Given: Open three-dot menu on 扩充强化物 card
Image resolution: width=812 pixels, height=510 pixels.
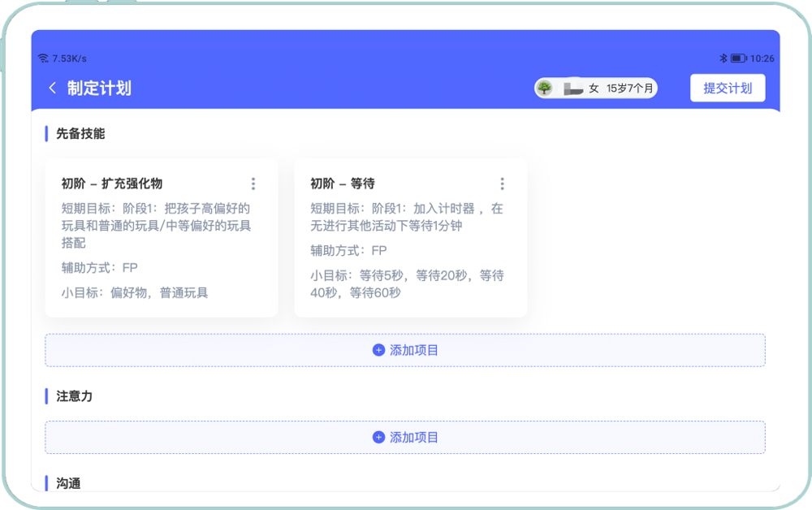Looking at the screenshot, I should 253,184.
